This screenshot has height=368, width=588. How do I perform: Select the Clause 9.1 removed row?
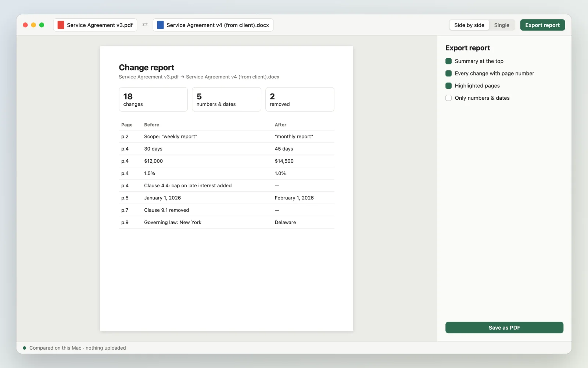click(227, 210)
